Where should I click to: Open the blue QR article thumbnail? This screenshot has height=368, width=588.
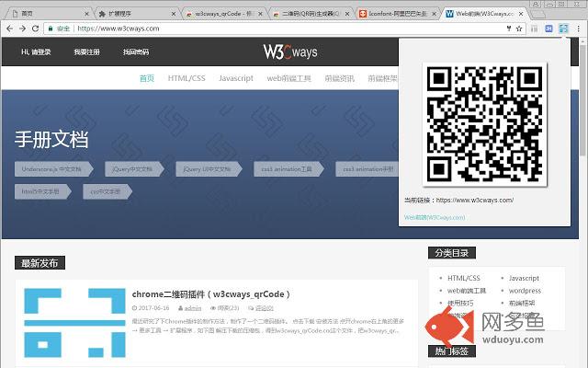click(74, 323)
